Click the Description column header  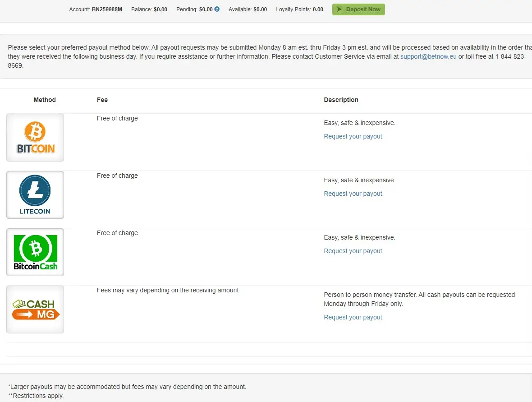[x=341, y=100]
